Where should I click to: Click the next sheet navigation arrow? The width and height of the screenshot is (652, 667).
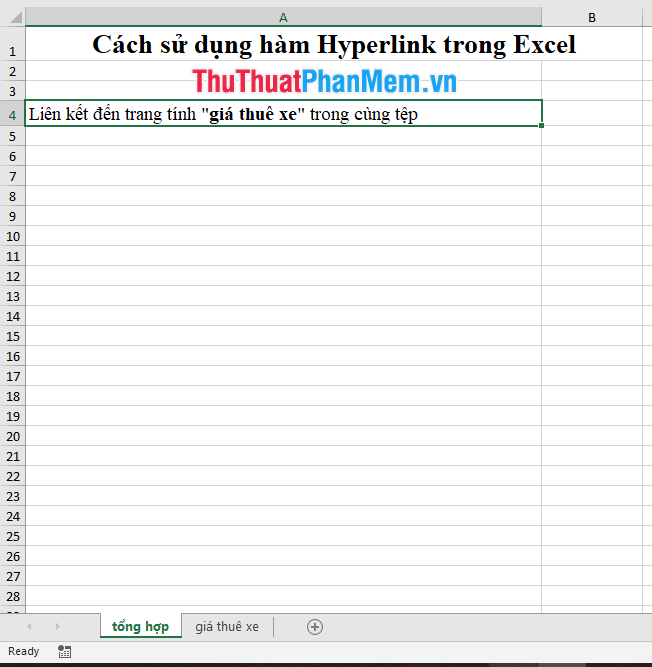pyautogui.click(x=58, y=627)
